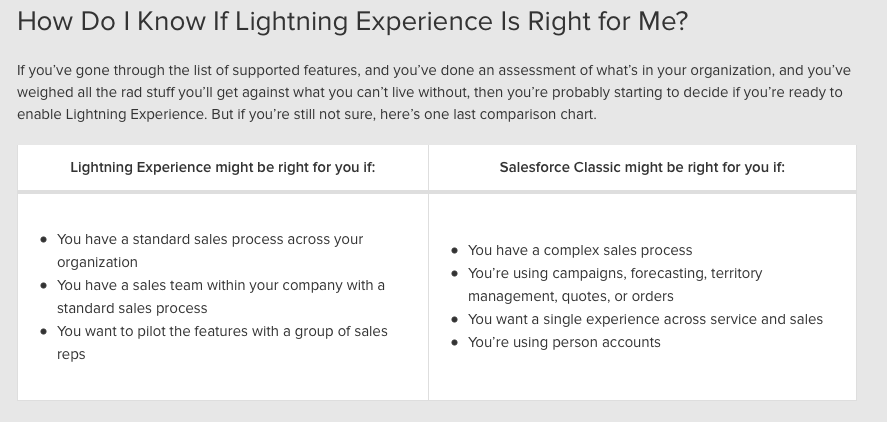The image size is (887, 422).
Task: Click bullet point beside "You want to pilot"
Action: 44,332
